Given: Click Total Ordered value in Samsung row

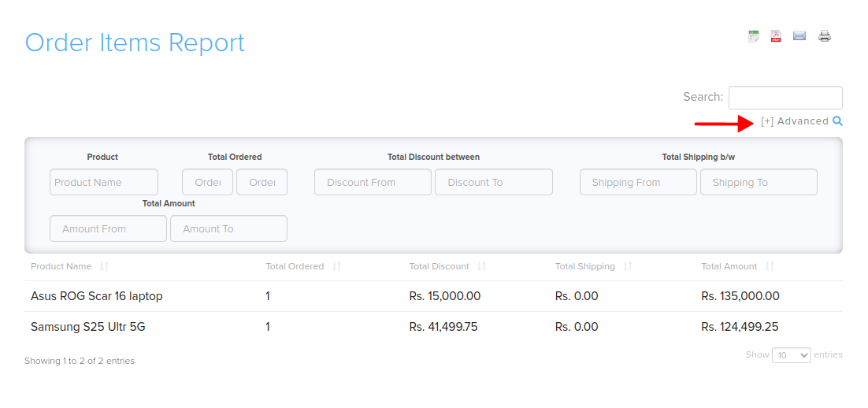Looking at the screenshot, I should coord(268,327).
